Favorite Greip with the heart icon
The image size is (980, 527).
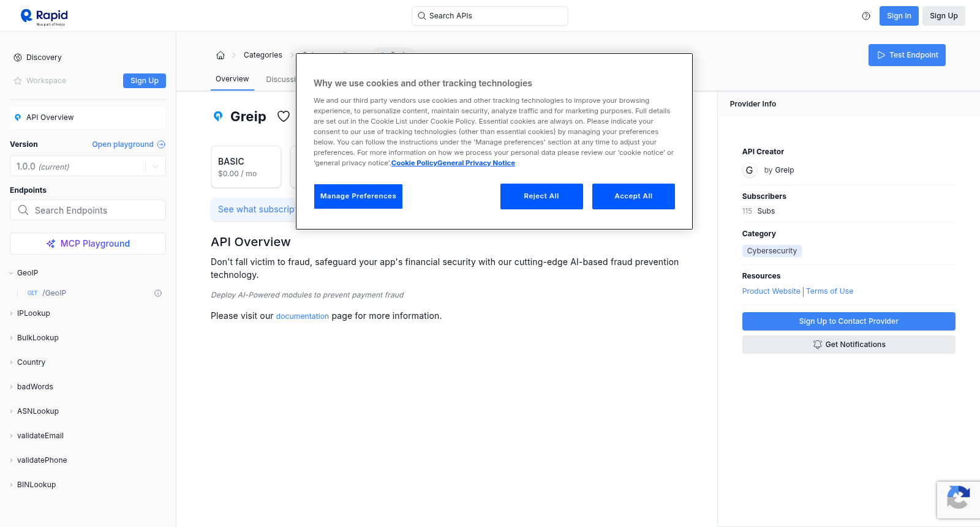284,116
